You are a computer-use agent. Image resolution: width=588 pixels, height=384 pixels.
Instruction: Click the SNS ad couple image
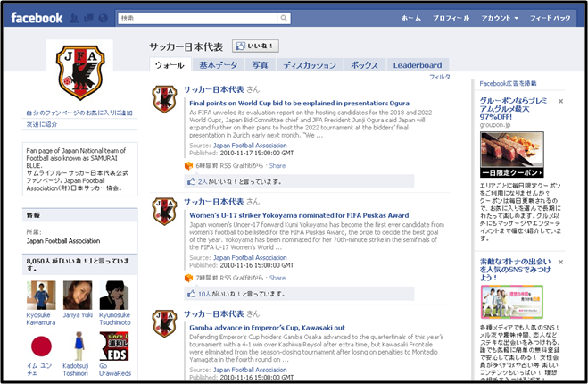click(x=512, y=302)
